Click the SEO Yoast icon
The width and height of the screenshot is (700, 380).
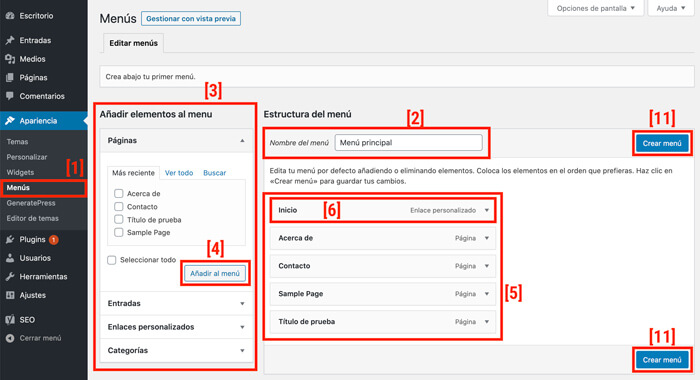point(10,320)
